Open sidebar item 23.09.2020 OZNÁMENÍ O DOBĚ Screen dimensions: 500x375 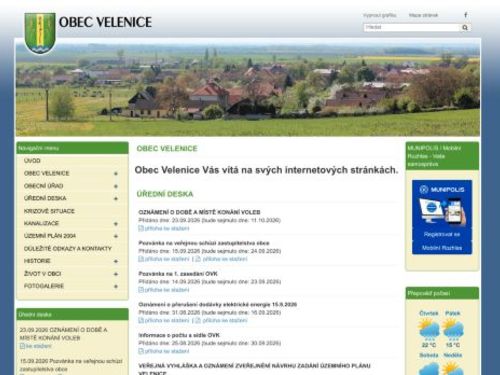coord(63,334)
